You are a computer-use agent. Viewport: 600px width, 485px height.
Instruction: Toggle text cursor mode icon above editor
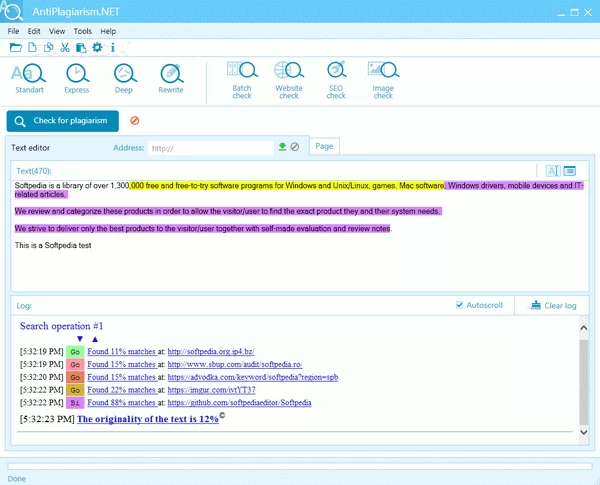(x=553, y=171)
